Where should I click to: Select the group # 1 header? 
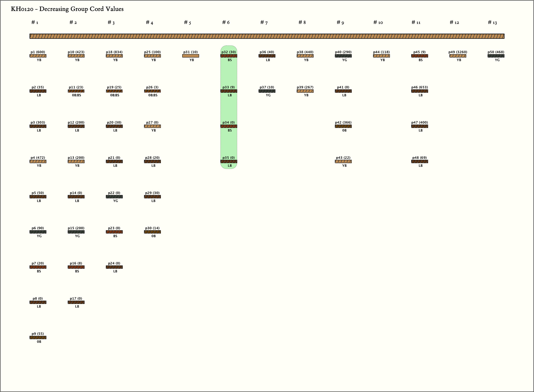tap(35, 22)
